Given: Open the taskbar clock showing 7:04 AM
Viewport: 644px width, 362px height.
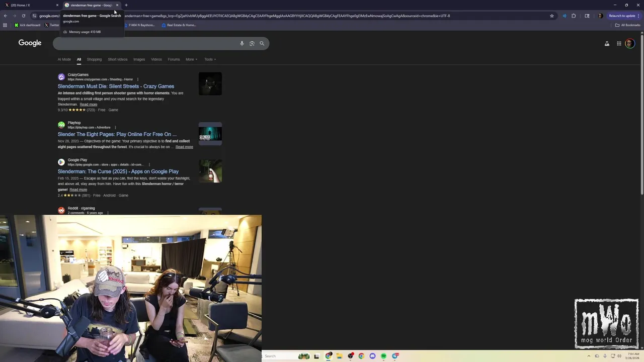Looking at the screenshot, I should 632,356.
